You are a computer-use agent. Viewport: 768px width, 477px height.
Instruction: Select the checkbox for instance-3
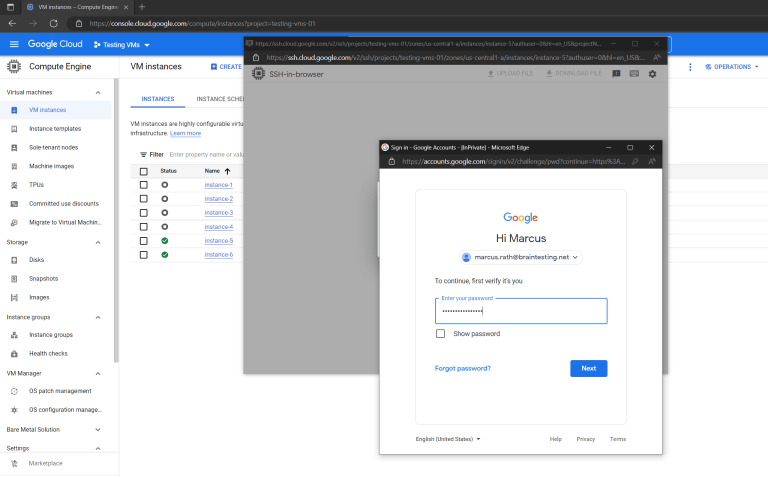144,213
